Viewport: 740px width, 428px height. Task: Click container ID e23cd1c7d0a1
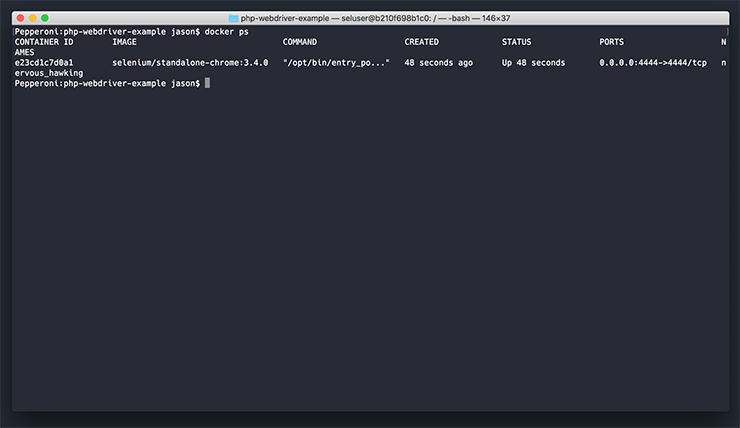point(44,63)
